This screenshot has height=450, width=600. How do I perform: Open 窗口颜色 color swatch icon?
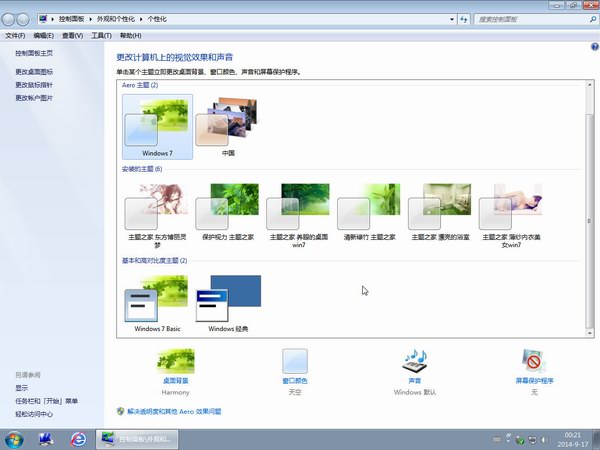295,360
